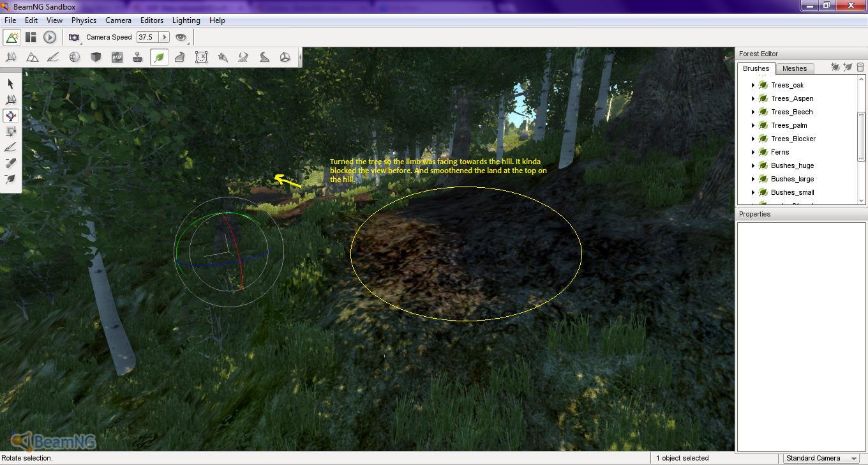Switch to the Brushes tab
Viewport: 868px width, 465px height.
[756, 68]
